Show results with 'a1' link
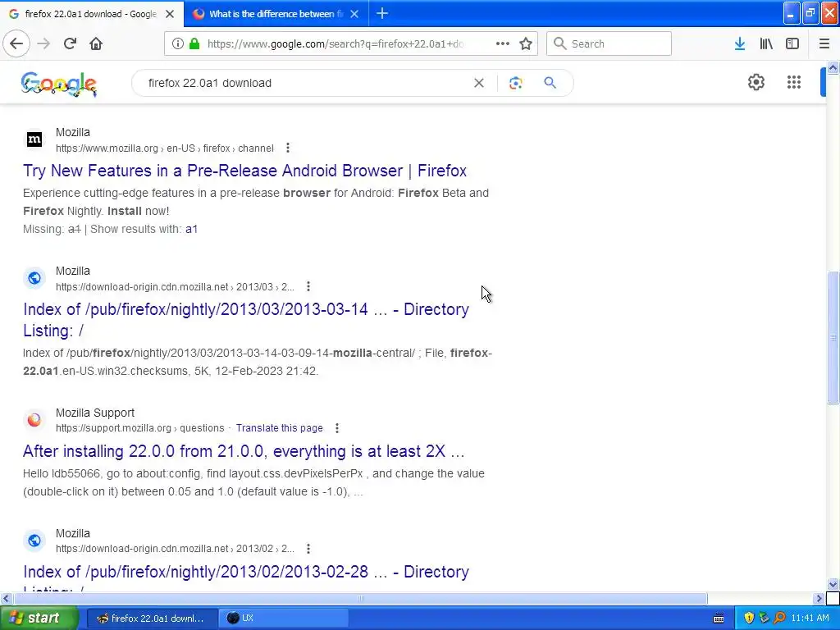The image size is (840, 630). [x=192, y=230]
